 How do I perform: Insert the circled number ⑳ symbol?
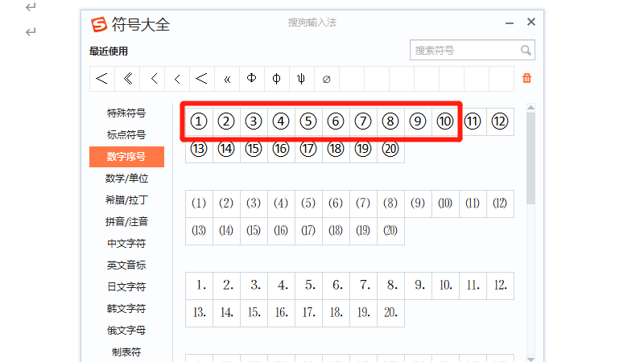pos(390,149)
